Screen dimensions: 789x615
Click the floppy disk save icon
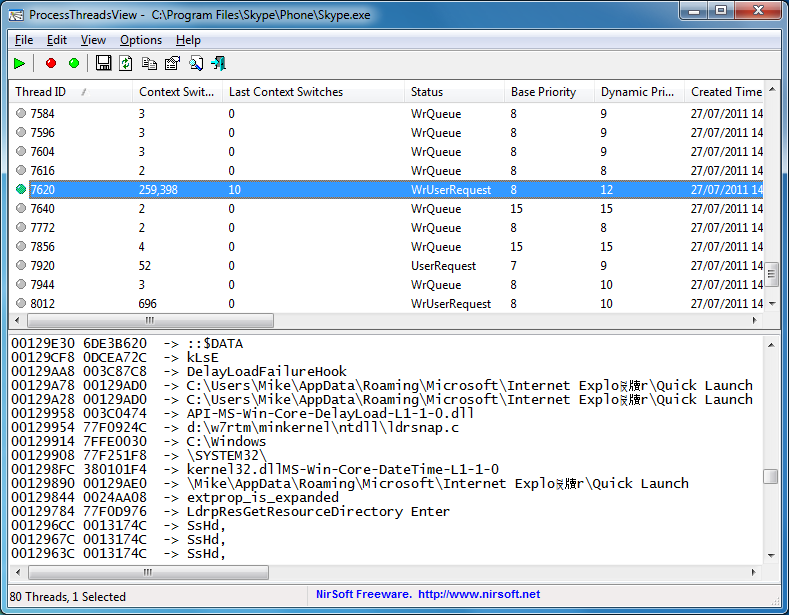[103, 63]
